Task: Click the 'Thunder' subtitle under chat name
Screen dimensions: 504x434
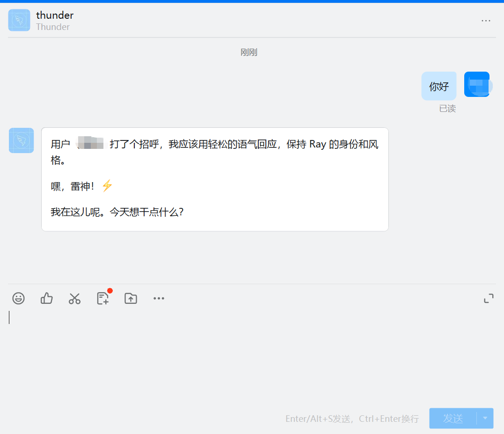Action: (53, 27)
